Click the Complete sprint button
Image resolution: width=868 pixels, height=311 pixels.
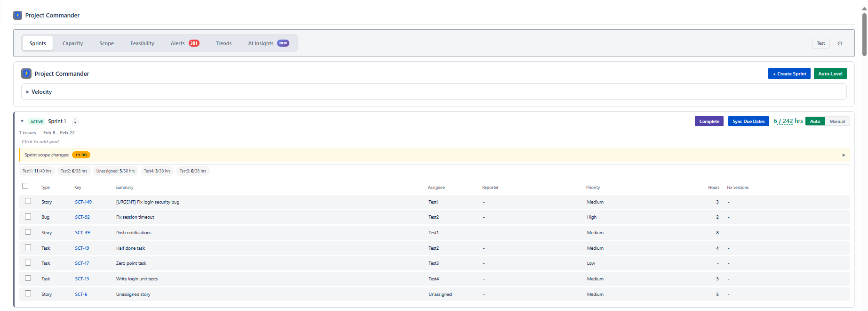click(x=709, y=121)
